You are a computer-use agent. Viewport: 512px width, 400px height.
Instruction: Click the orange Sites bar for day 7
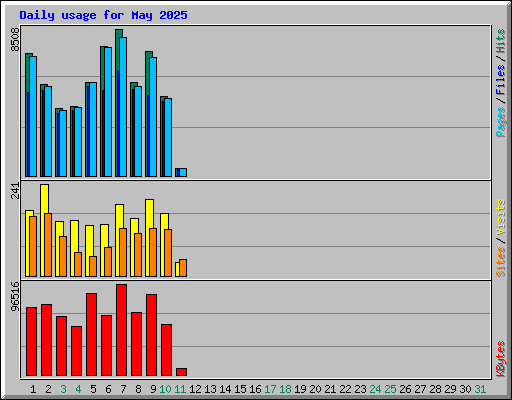pos(123,252)
